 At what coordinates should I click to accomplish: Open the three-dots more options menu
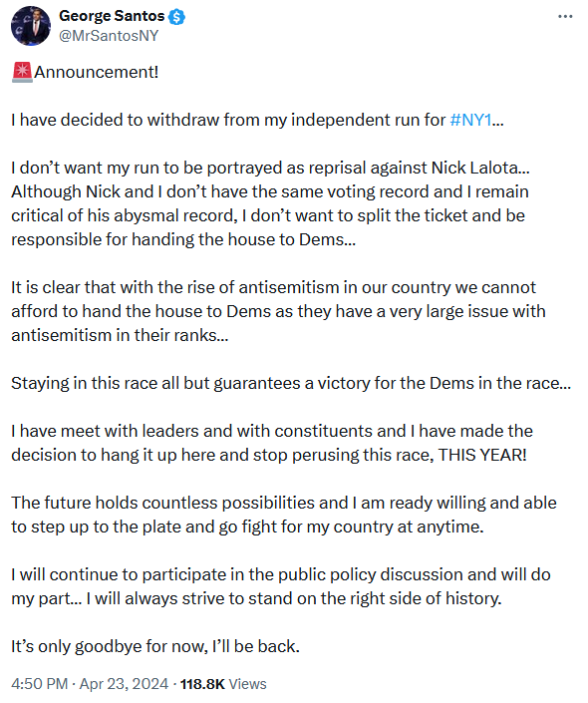tap(565, 17)
